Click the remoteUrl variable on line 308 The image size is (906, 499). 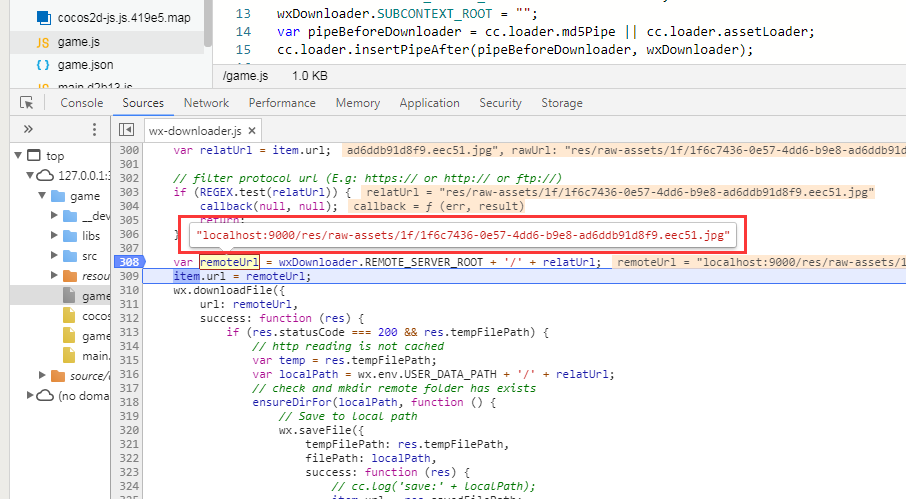coord(229,262)
